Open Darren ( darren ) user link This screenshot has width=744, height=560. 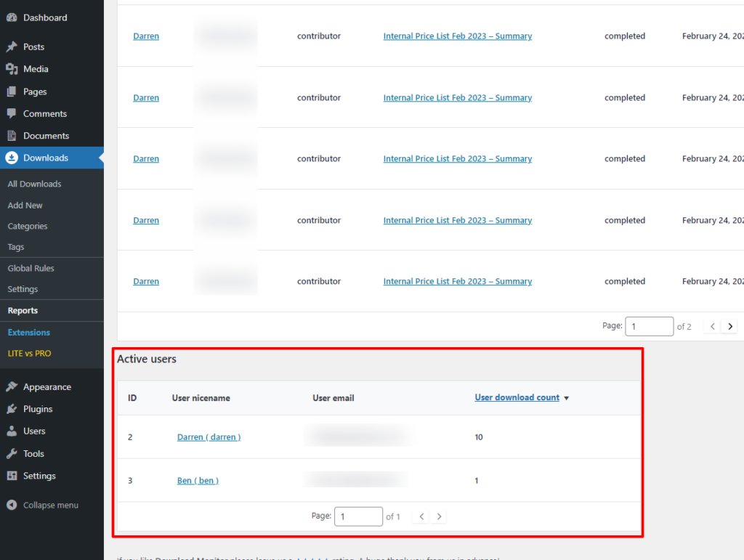(x=209, y=437)
